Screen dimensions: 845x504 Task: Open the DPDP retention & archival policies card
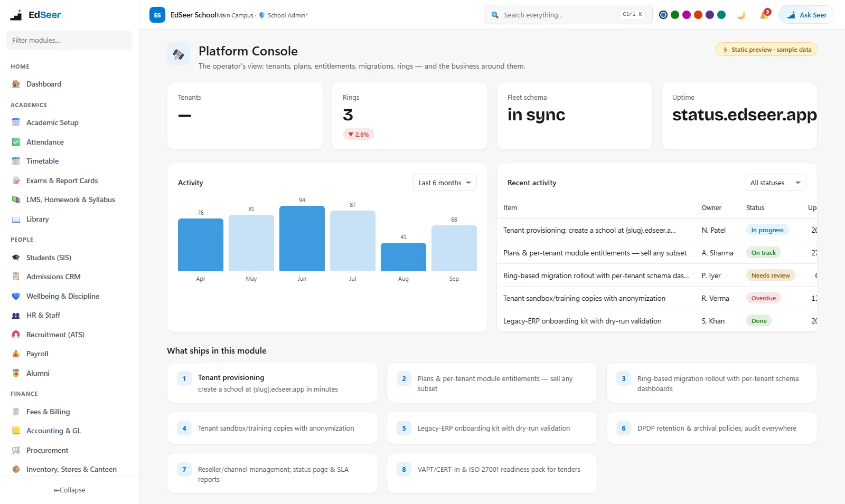(712, 428)
